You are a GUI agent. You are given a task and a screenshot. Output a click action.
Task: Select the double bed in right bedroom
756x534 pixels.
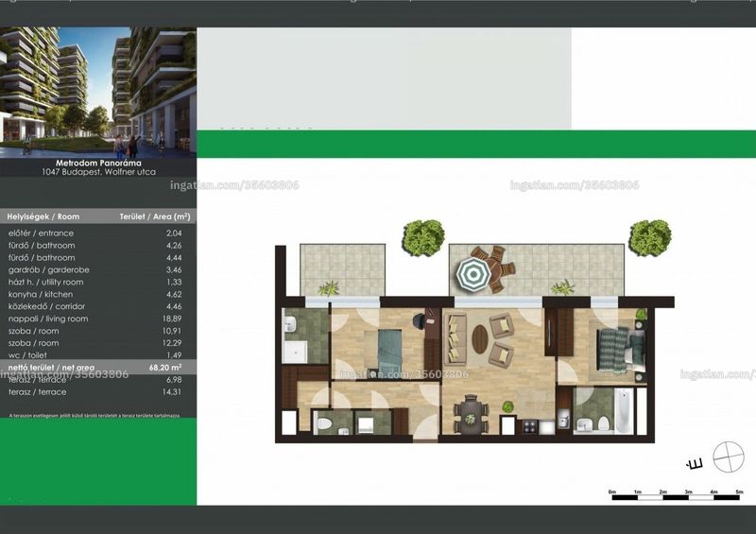coord(621,350)
